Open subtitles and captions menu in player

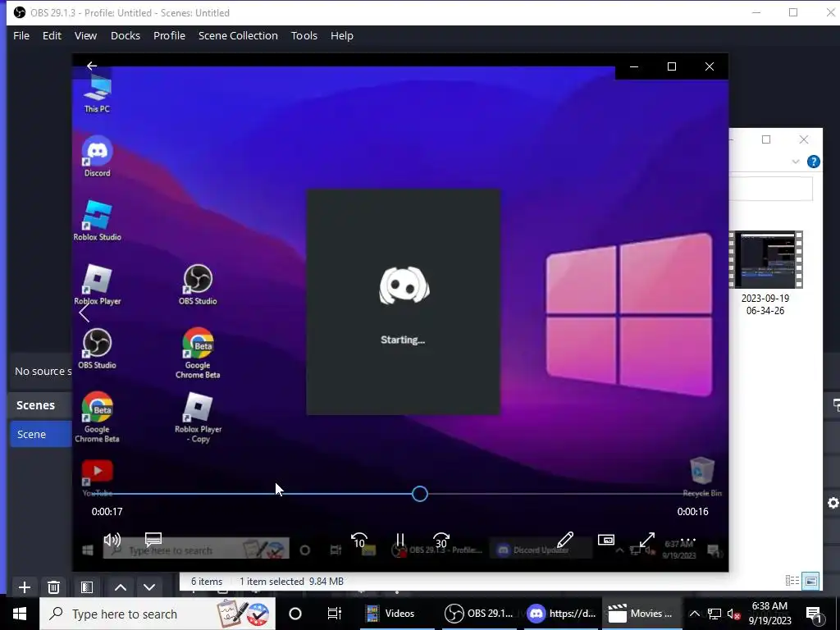[x=153, y=539]
